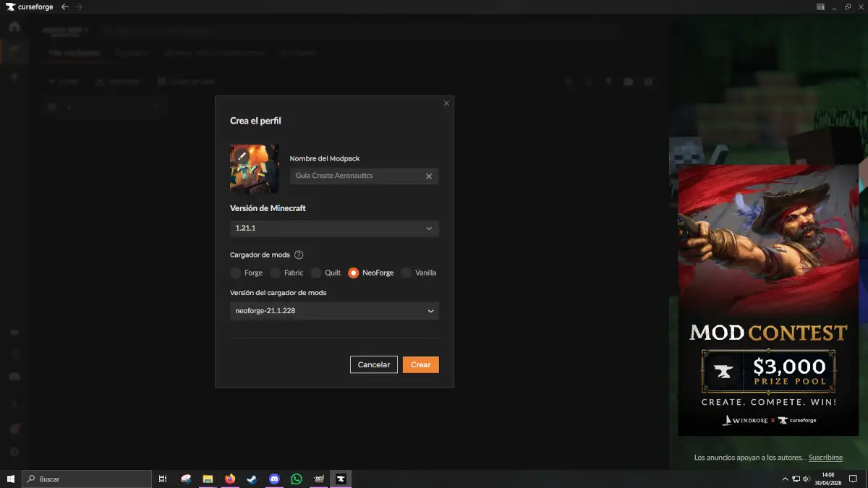Choose Quilt as the mod loader
Viewport: 868px width, 488px height.
click(x=317, y=273)
